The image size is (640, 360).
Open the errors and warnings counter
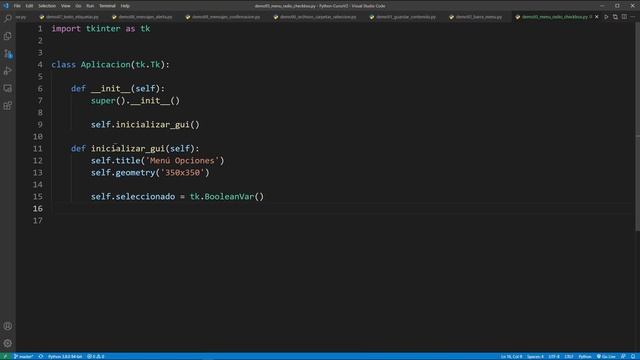[96, 356]
